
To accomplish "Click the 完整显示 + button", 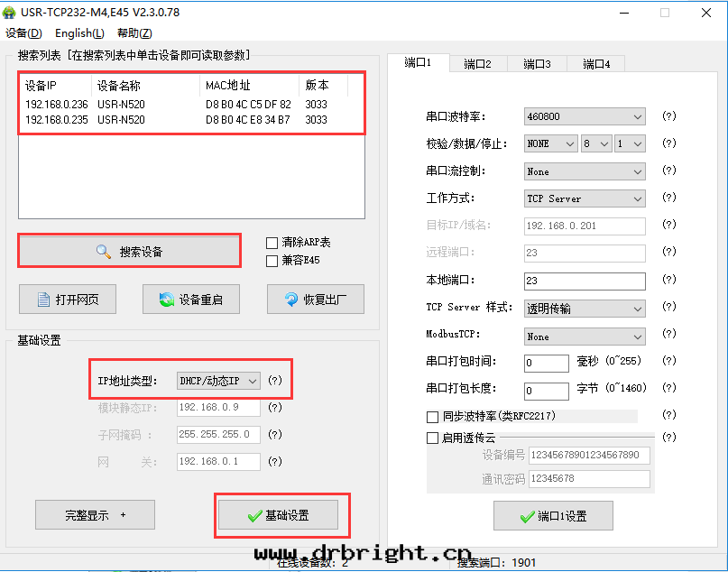I will [x=95, y=515].
